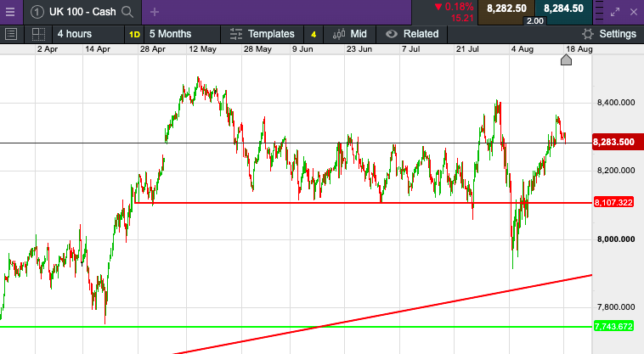Toggle the Related eye view

392,34
